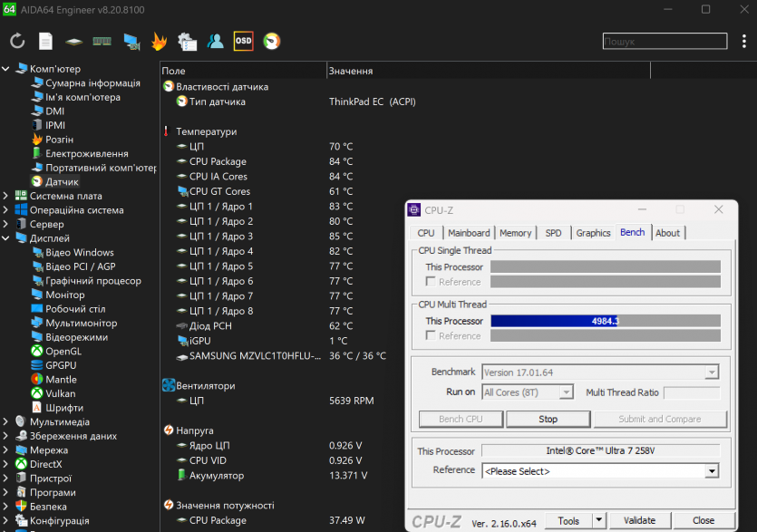The height and width of the screenshot is (532, 757).
Task: Click the user contact toolbar icon
Action: [x=215, y=41]
